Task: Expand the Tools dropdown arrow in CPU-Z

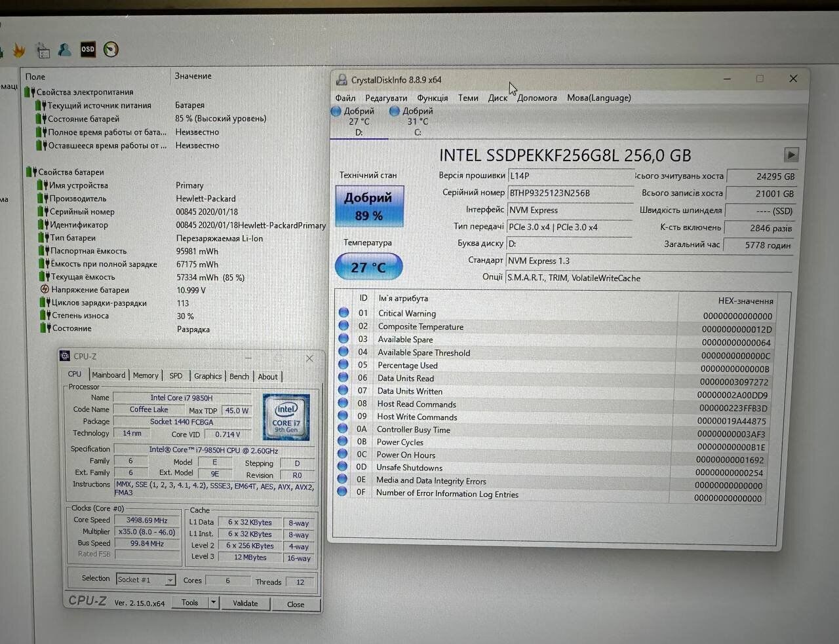Action: [213, 603]
